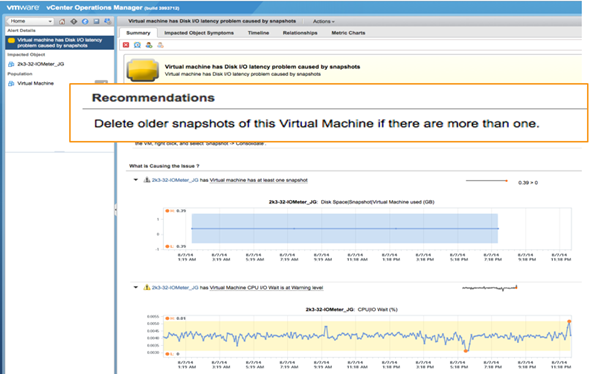Switch to Impacted Object Symptoms tab
Screen dimensions: 590x374
199,33
